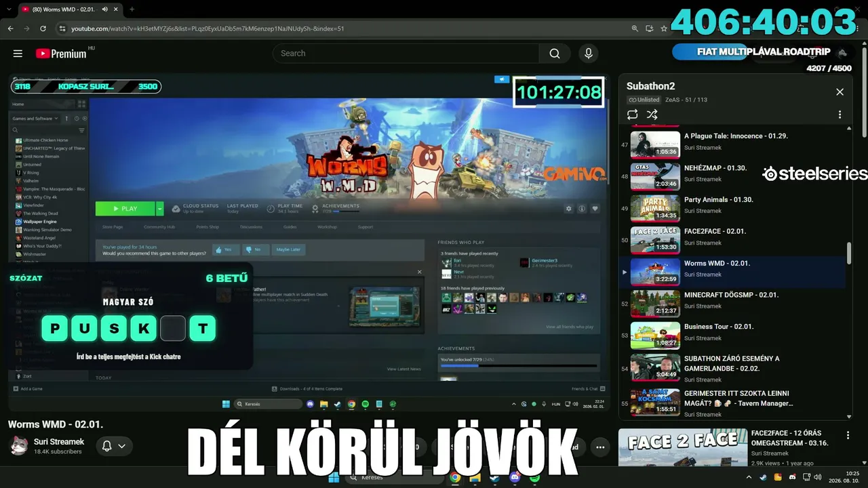
Task: Mute the Worms WMD browser tab
Action: click(104, 9)
